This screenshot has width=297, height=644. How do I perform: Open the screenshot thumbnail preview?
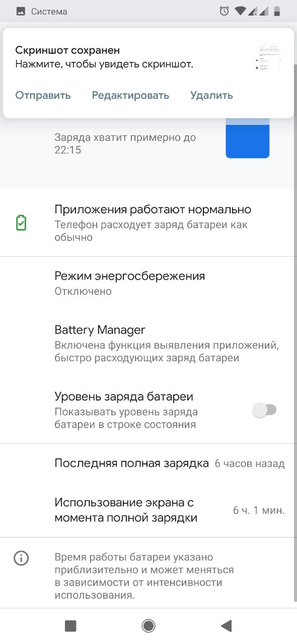[x=268, y=57]
